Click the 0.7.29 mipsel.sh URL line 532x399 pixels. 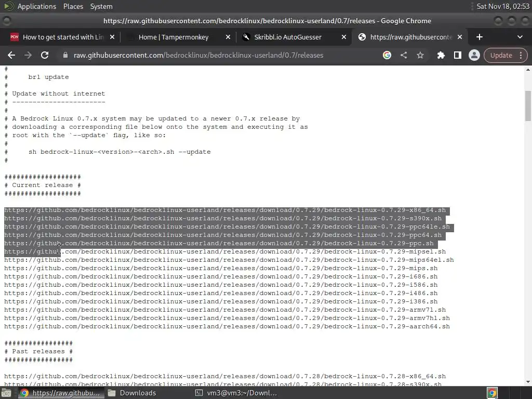tap(225, 252)
